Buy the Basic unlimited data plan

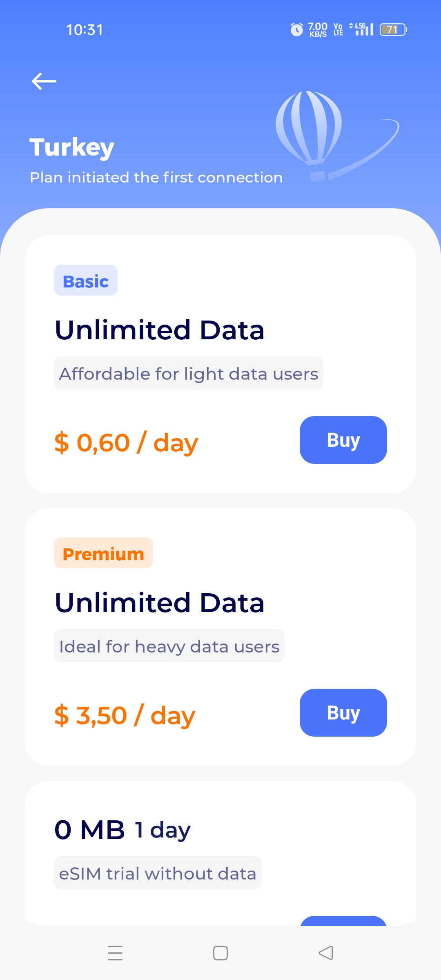click(x=343, y=440)
